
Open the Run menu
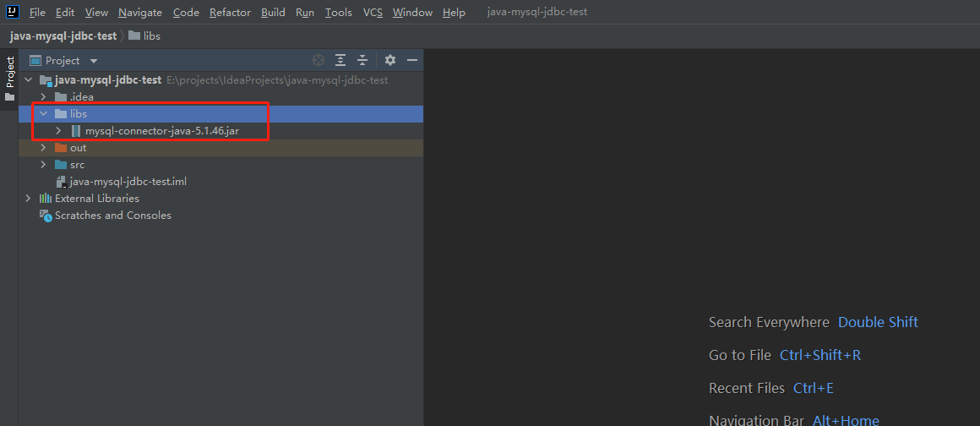point(305,13)
